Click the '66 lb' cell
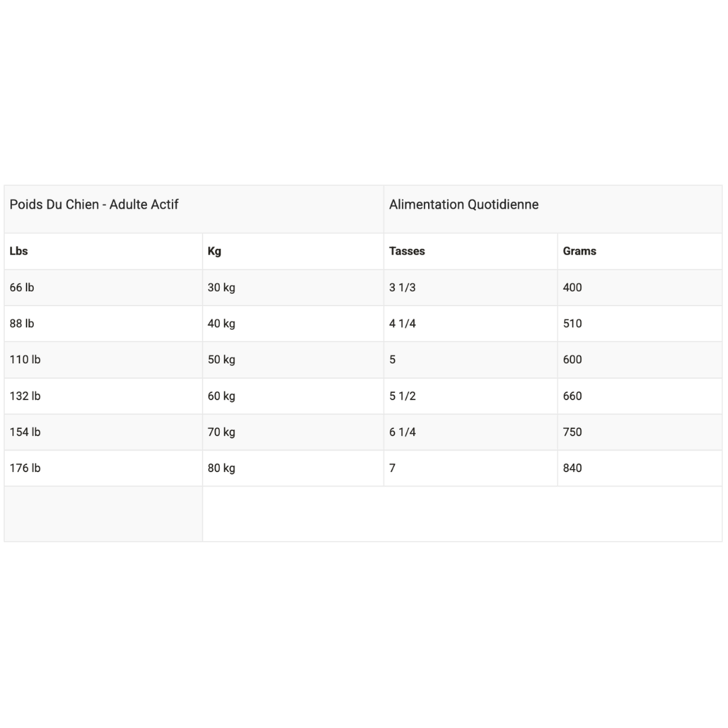The image size is (728, 728). [x=103, y=288]
